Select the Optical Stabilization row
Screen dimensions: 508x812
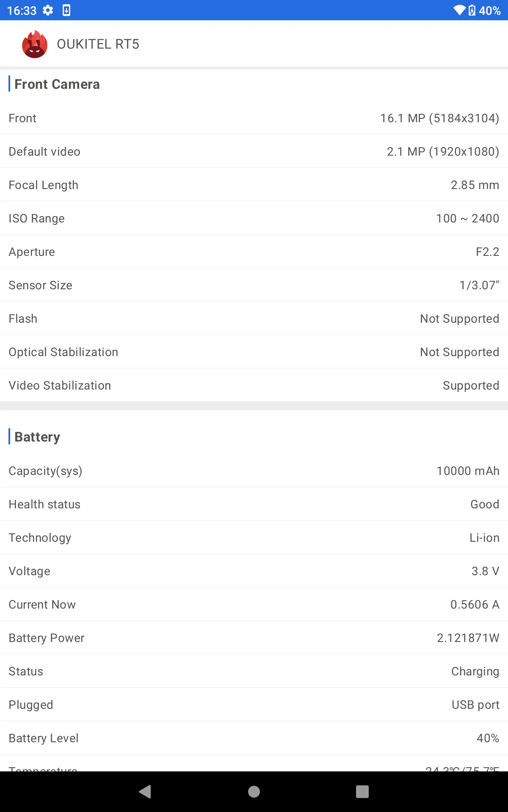tap(254, 352)
